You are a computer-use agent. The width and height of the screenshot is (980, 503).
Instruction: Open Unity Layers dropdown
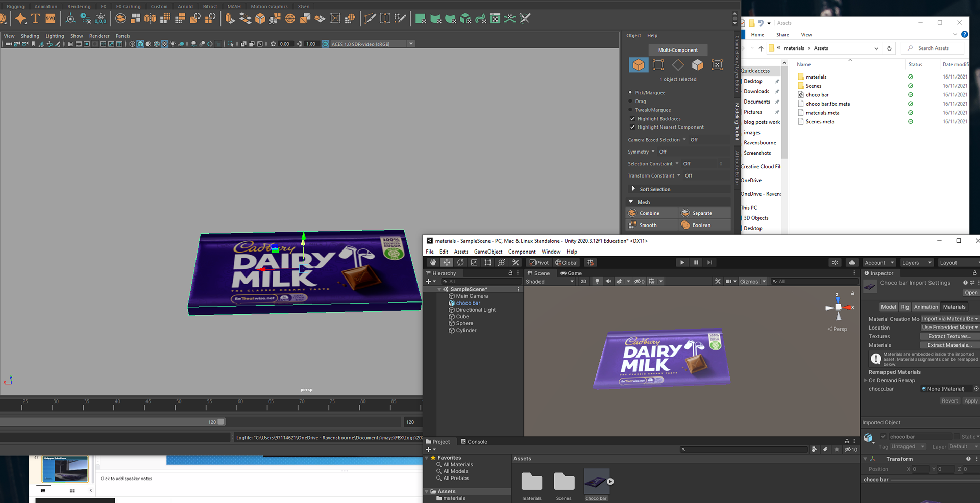(x=917, y=263)
